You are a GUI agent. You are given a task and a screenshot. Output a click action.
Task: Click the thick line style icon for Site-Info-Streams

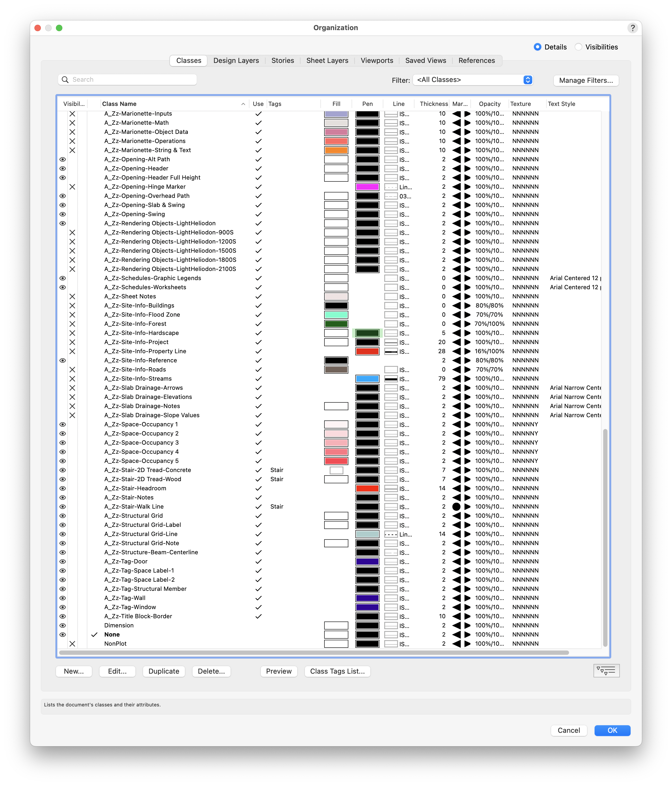[391, 379]
